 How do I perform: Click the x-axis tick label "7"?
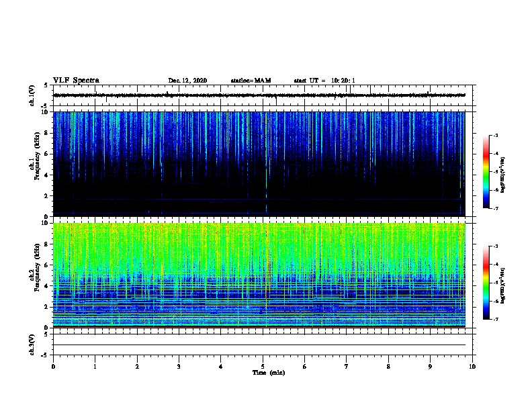[x=347, y=366]
